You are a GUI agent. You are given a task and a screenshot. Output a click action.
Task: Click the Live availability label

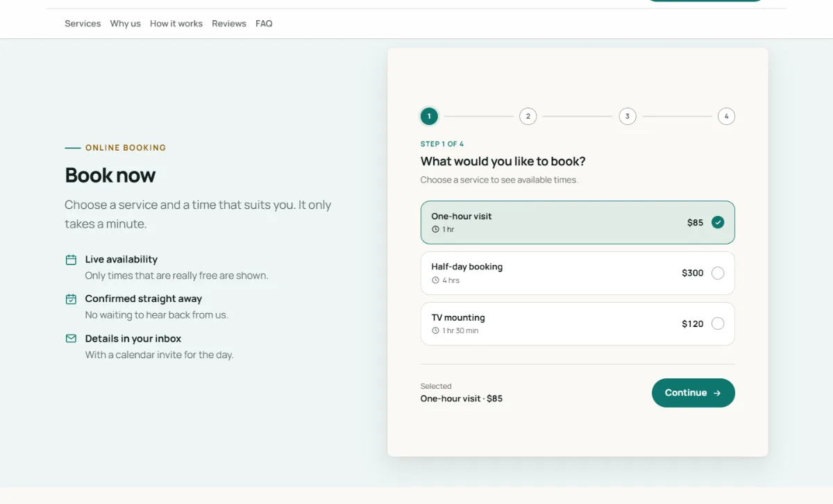pos(121,260)
